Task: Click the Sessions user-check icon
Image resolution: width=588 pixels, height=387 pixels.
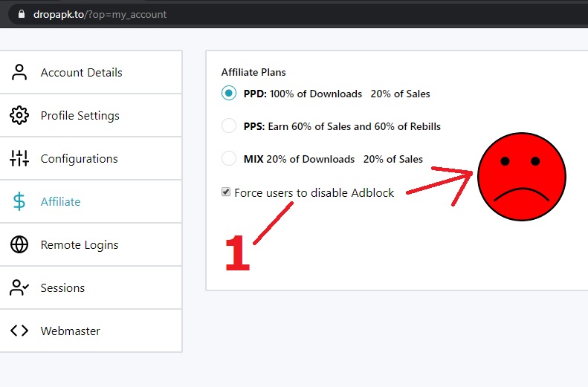Action: (x=19, y=287)
